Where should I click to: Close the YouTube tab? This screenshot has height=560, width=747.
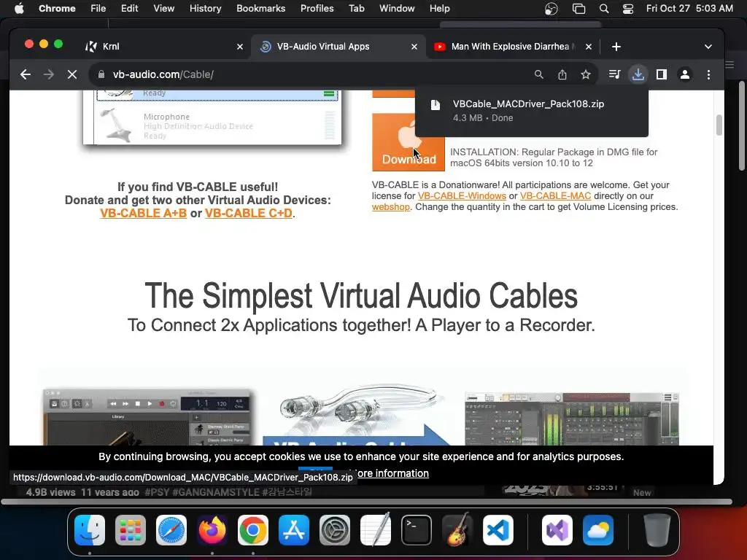589,47
